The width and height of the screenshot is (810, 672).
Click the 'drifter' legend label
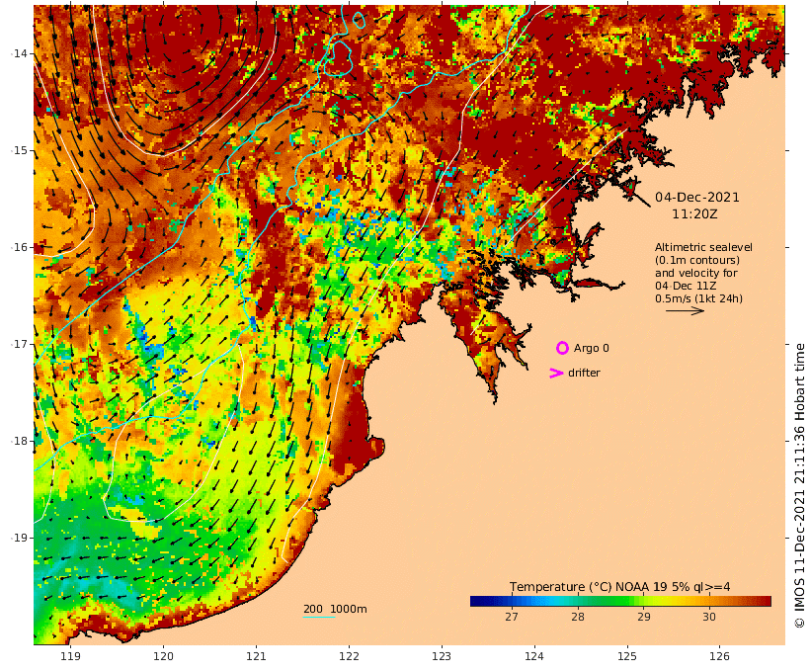[584, 373]
